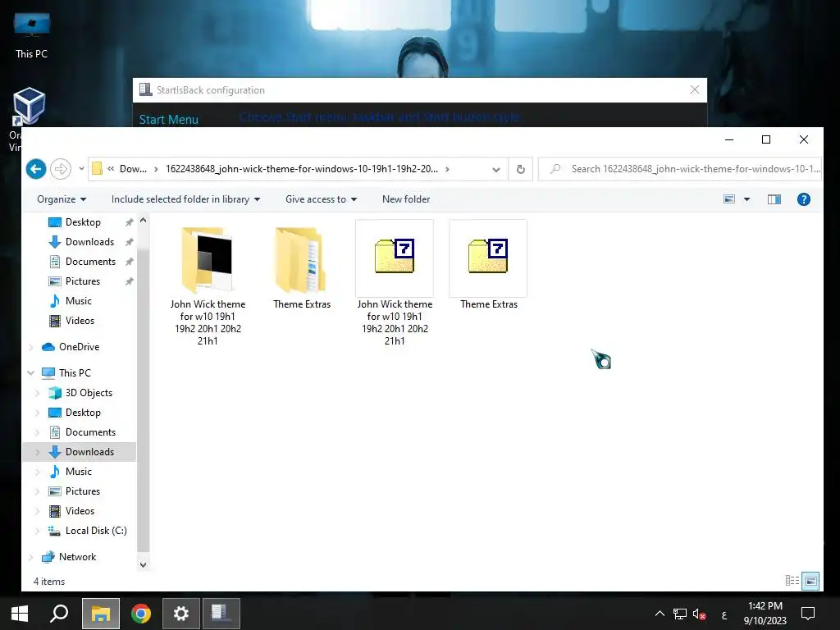Viewport: 840px width, 630px height.
Task: Expand the address bar history dropdown
Action: pyautogui.click(x=496, y=169)
